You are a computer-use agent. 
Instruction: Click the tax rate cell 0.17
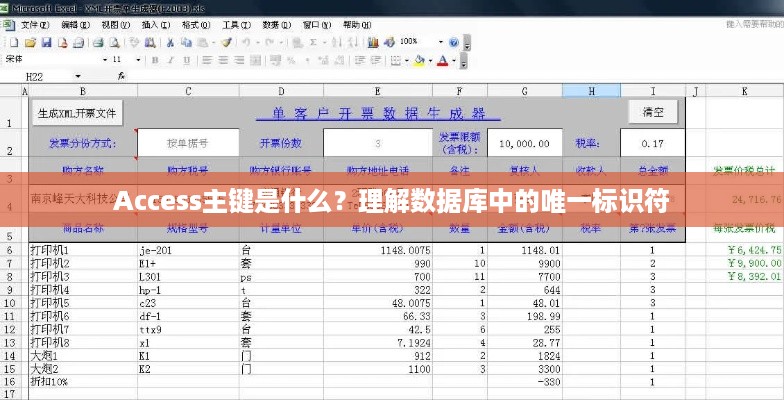click(x=652, y=143)
